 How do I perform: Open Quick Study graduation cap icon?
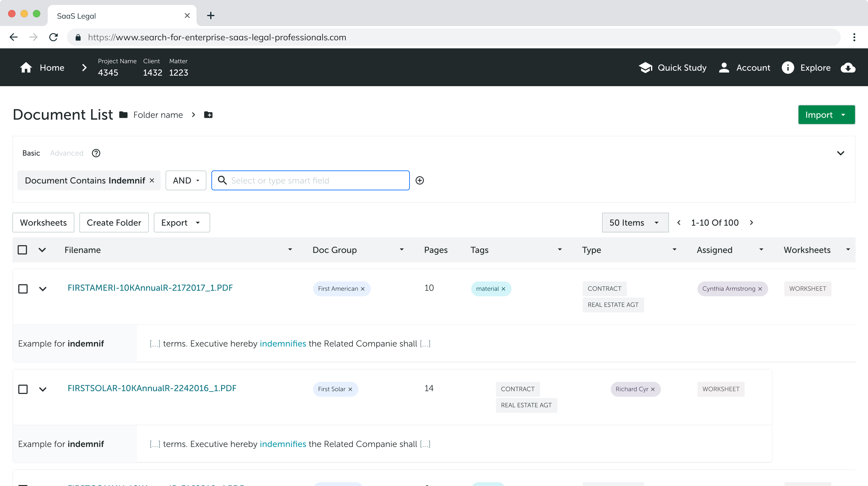pos(645,67)
